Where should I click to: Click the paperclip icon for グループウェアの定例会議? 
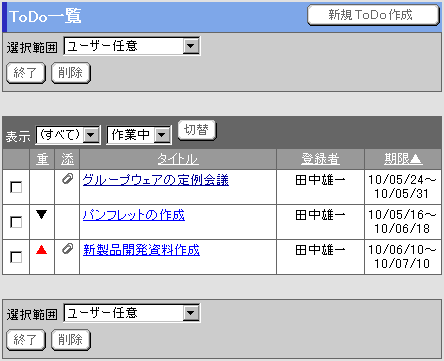(67, 180)
